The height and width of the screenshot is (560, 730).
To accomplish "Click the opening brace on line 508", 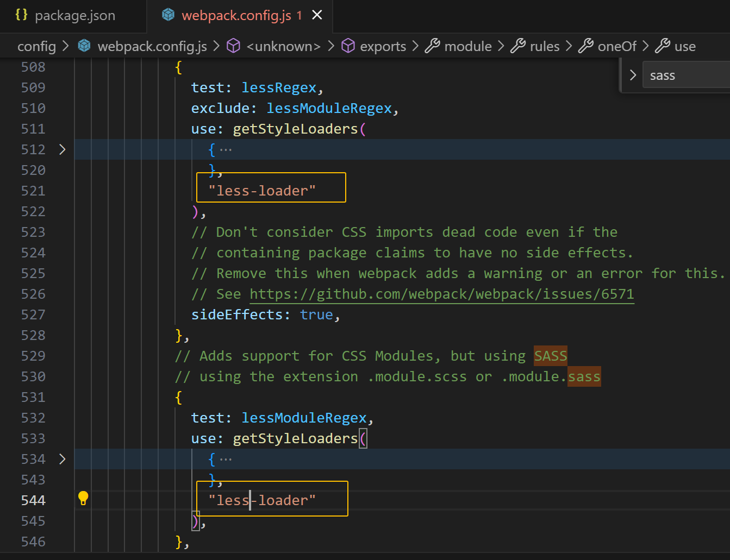I will [x=178, y=67].
